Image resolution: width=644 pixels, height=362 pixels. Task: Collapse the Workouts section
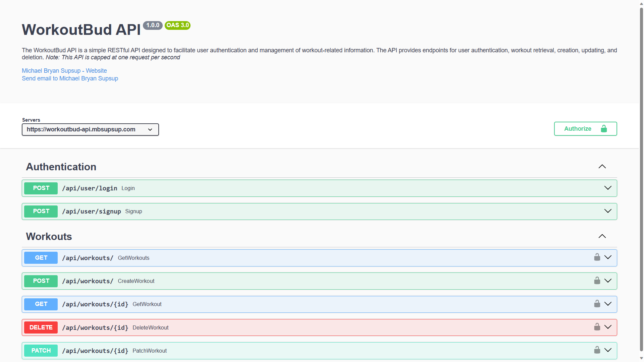tap(602, 236)
